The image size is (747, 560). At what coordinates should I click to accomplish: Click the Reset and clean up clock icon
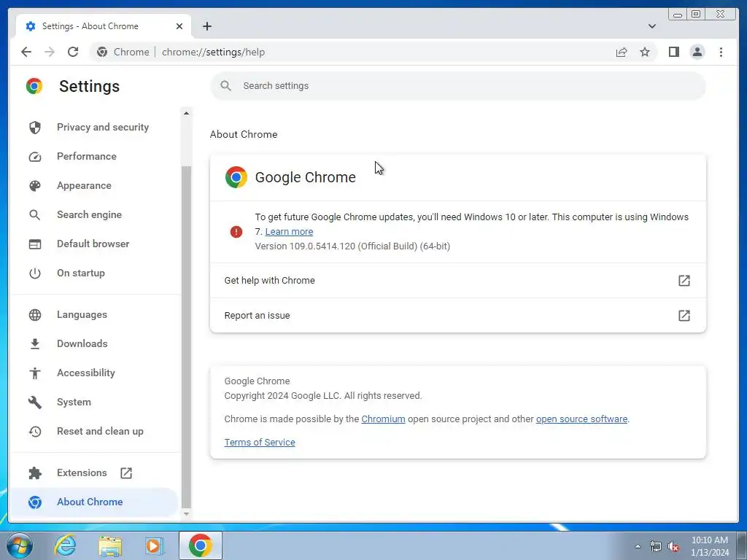35,432
